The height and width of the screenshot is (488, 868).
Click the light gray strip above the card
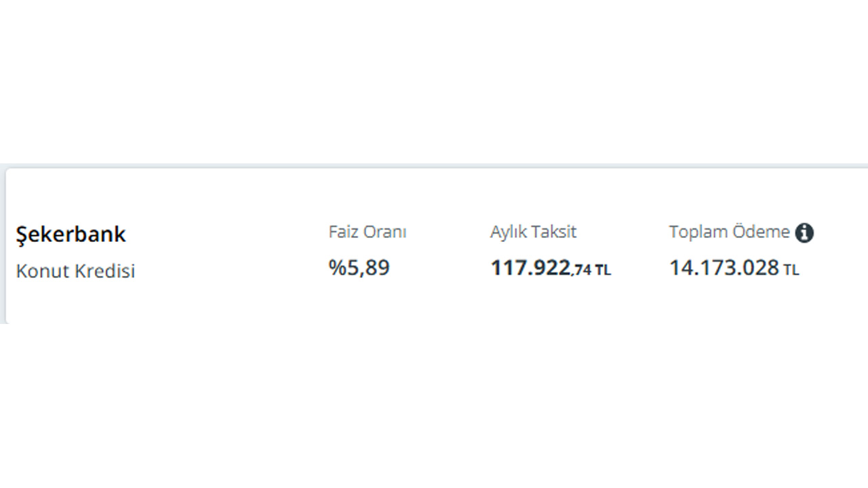pos(434,165)
